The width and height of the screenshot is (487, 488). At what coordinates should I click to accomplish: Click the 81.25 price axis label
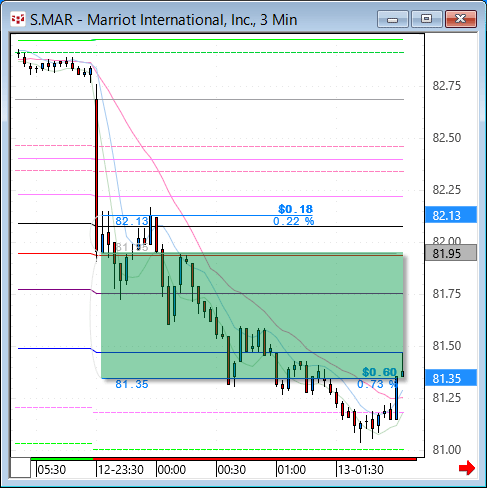447,397
